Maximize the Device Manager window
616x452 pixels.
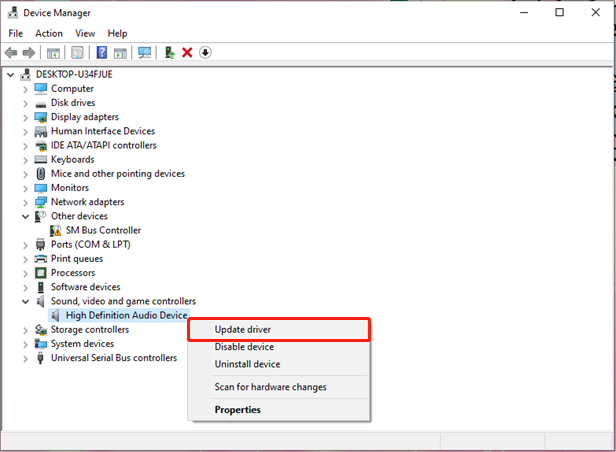(559, 13)
